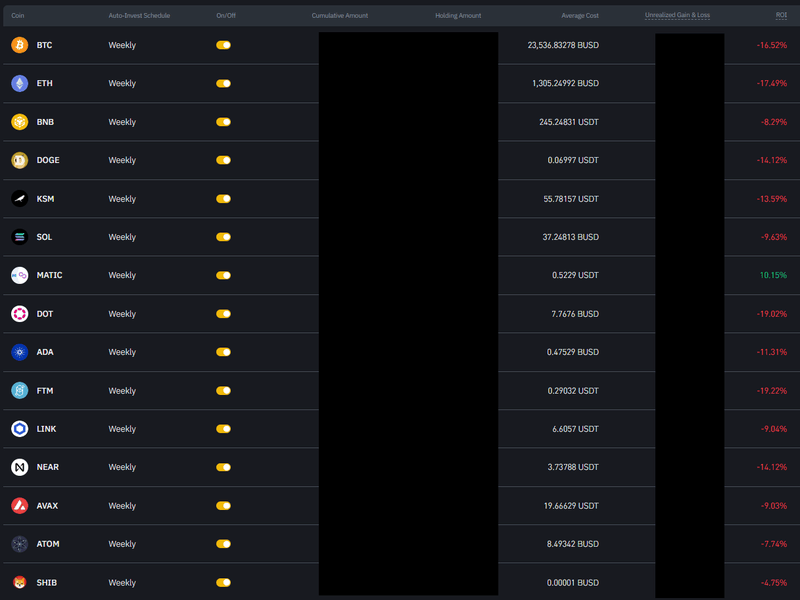Click LINK average cost 6.6057 USDT

pyautogui.click(x=576, y=429)
